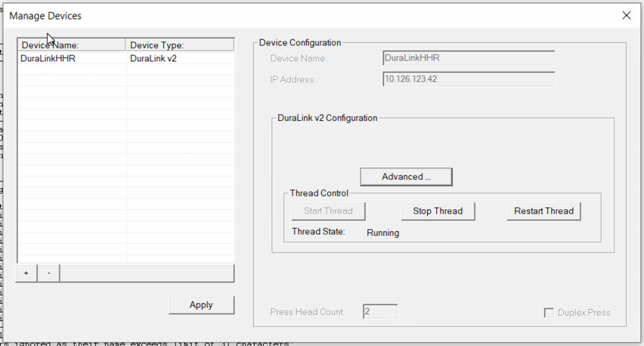Click the Device Name input field

(x=469, y=58)
